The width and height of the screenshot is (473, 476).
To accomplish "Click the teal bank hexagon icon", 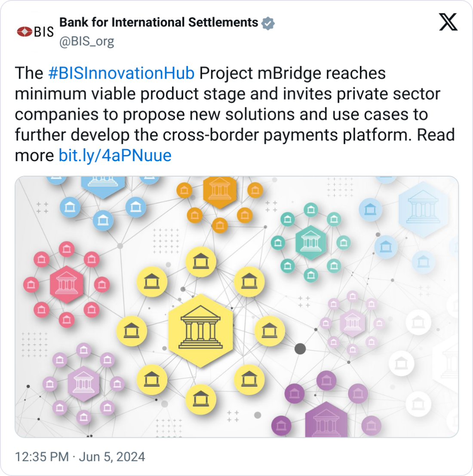I will [x=310, y=243].
